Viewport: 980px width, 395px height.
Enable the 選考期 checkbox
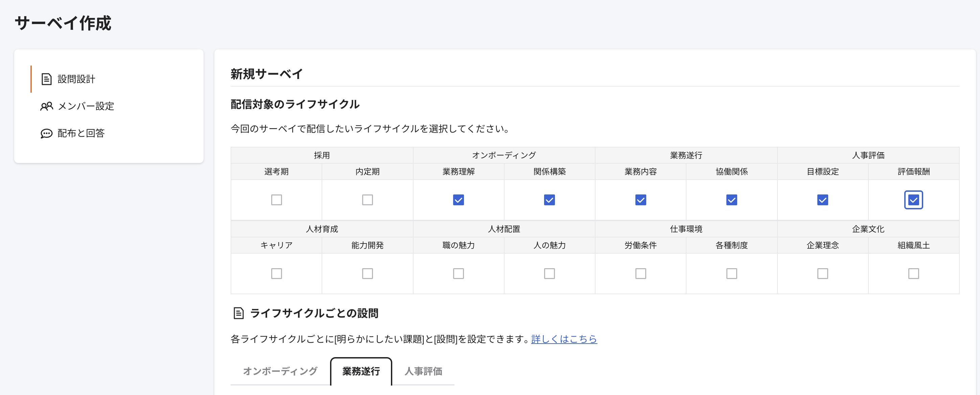coord(276,200)
